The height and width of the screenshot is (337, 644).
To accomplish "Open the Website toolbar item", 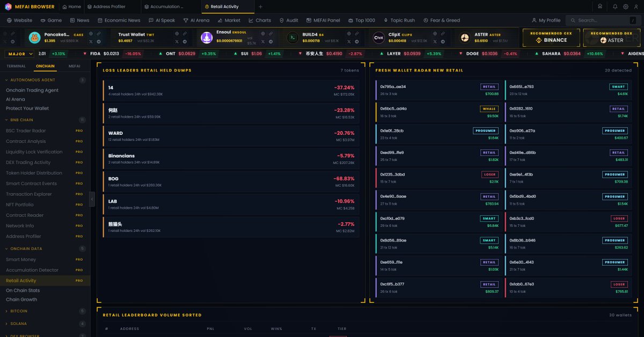I will 19,20.
